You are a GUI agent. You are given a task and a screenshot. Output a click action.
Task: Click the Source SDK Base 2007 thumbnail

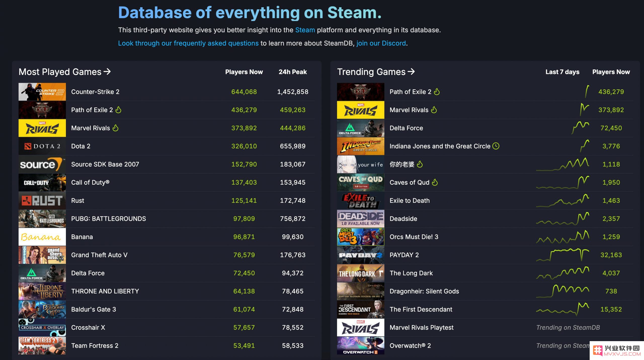pos(42,164)
